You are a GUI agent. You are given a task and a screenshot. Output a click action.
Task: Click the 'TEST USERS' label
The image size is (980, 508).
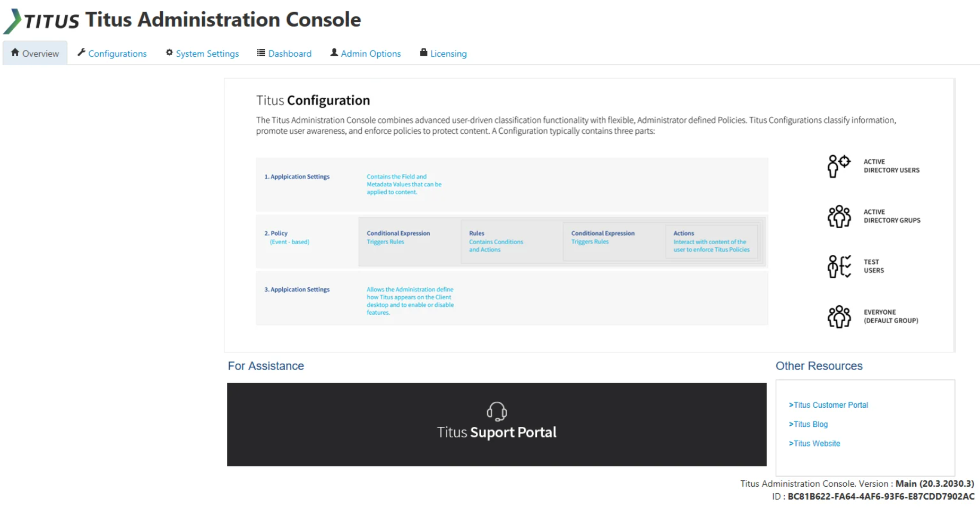tap(874, 266)
